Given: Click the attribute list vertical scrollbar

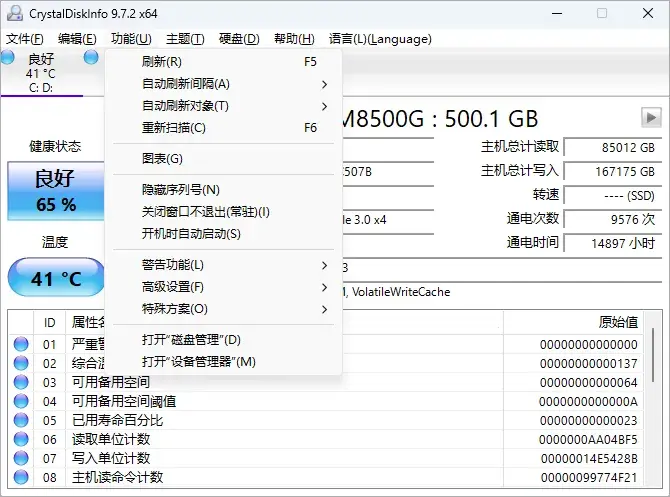Looking at the screenshot, I should [653, 356].
